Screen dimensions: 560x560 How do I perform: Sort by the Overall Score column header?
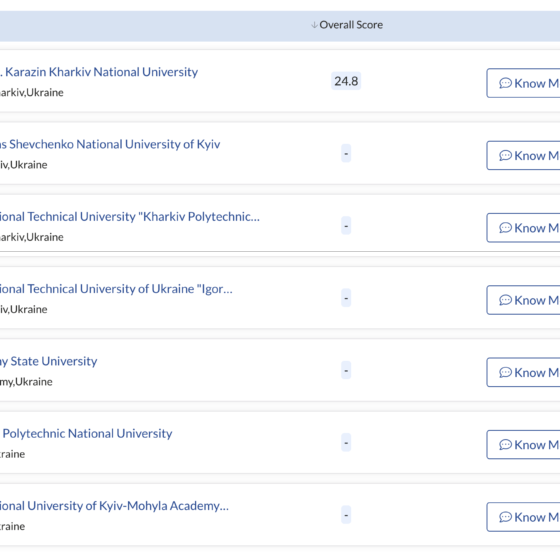[x=351, y=25]
